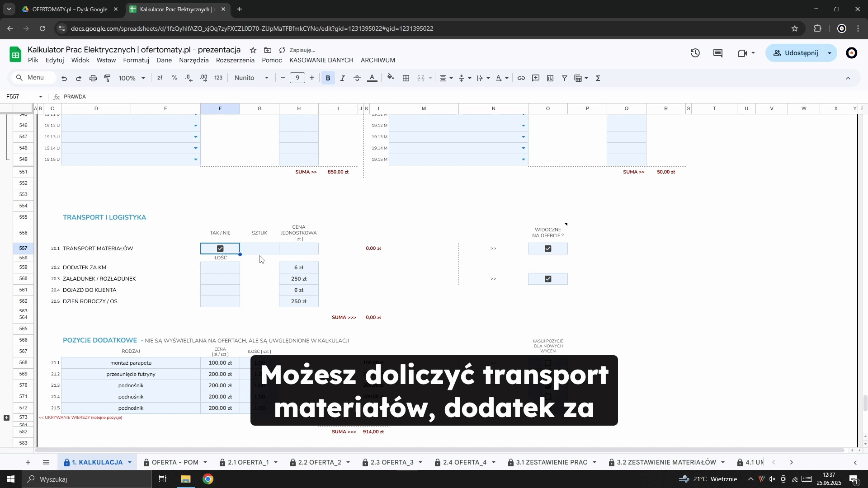Click the borders icon
Image resolution: width=868 pixels, height=488 pixels.
406,78
